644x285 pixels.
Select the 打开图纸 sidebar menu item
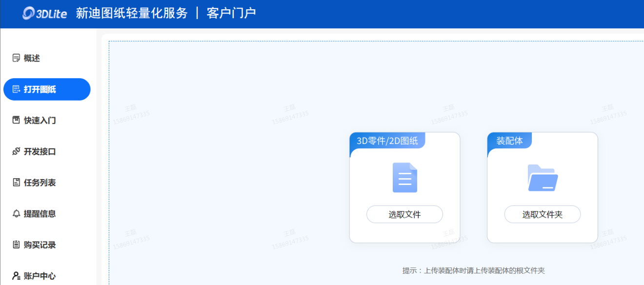click(47, 89)
